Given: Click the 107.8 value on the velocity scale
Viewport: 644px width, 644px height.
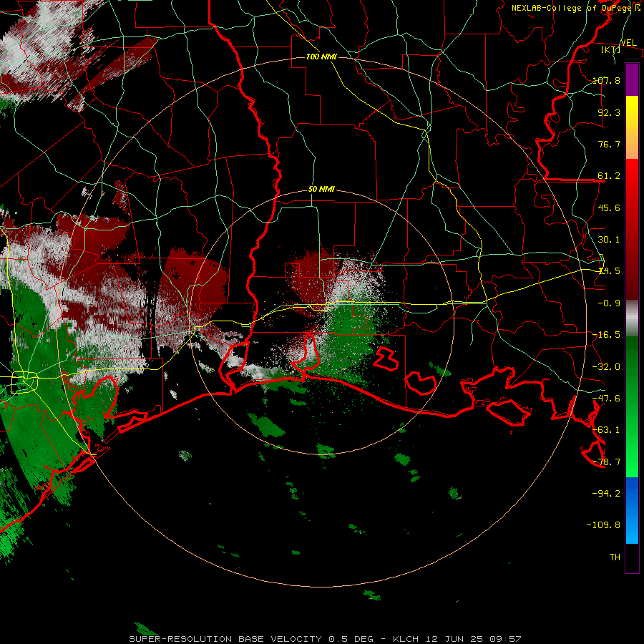Looking at the screenshot, I should click(606, 80).
